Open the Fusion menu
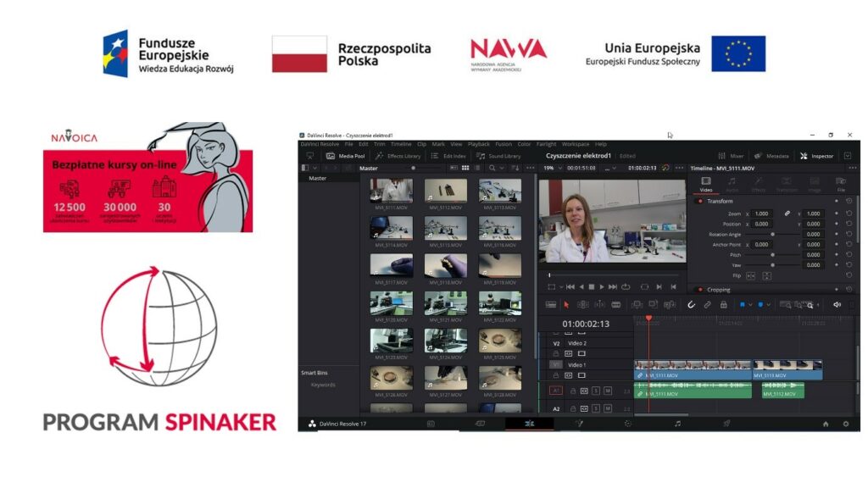This screenshot has width=868, height=488. coord(504,144)
